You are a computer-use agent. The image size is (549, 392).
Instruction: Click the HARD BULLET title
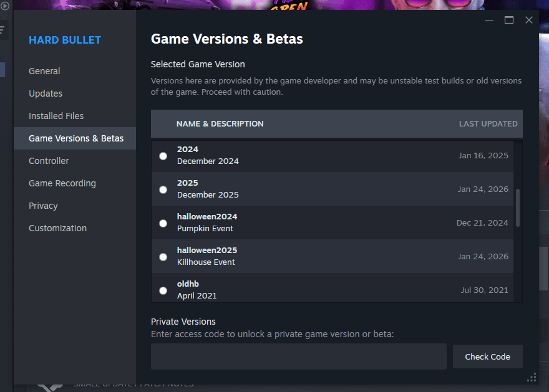click(x=65, y=41)
